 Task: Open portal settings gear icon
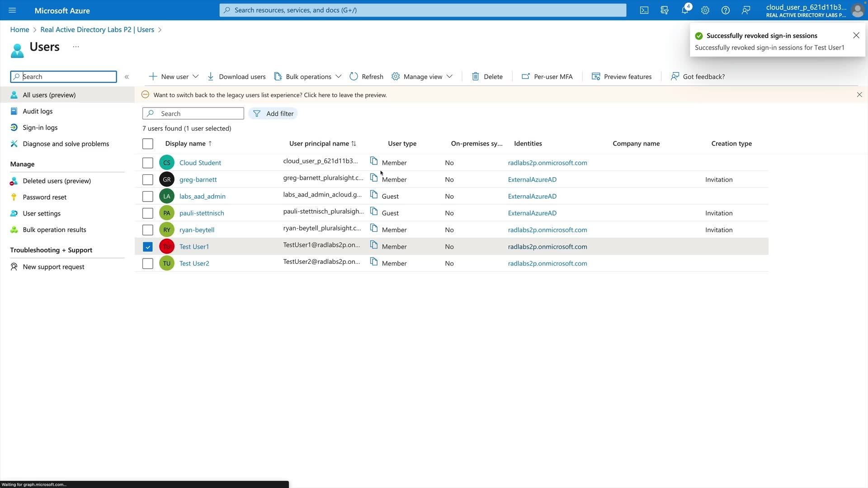pyautogui.click(x=705, y=10)
